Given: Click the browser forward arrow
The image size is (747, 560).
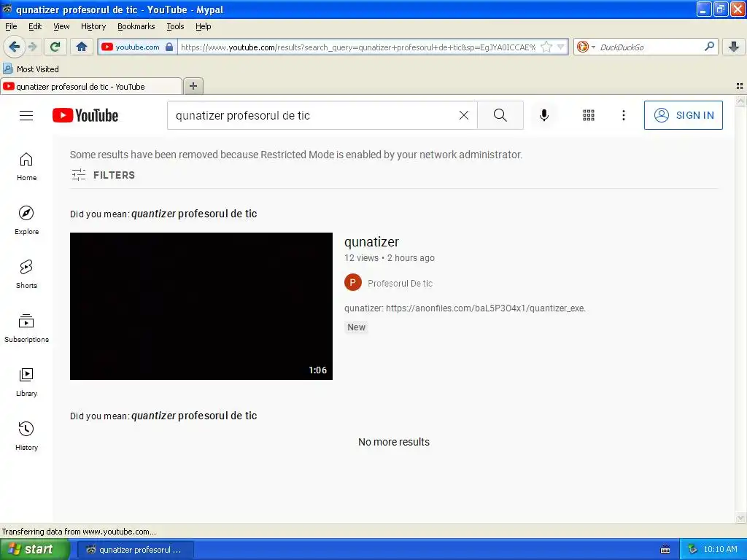Looking at the screenshot, I should pos(33,47).
